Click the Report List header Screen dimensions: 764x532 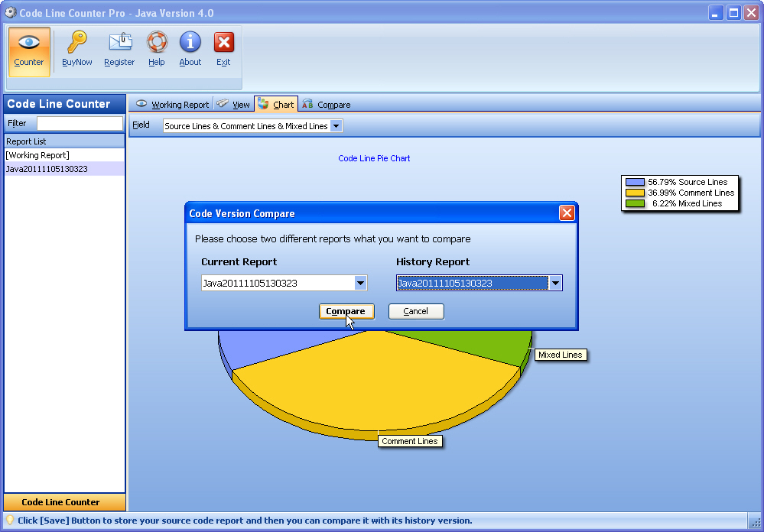[x=64, y=141]
